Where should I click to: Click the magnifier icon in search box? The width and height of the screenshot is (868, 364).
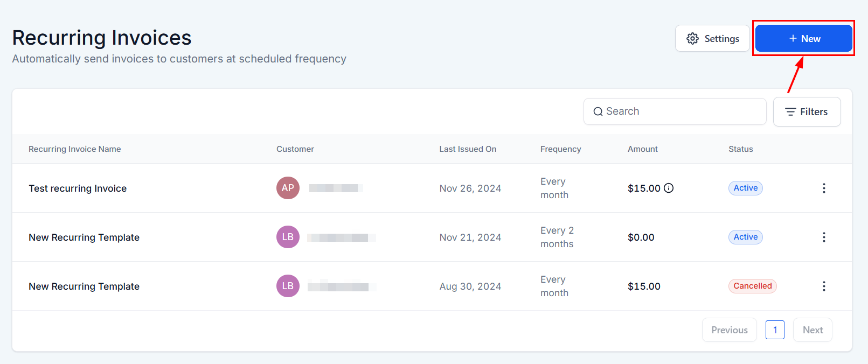(x=598, y=111)
